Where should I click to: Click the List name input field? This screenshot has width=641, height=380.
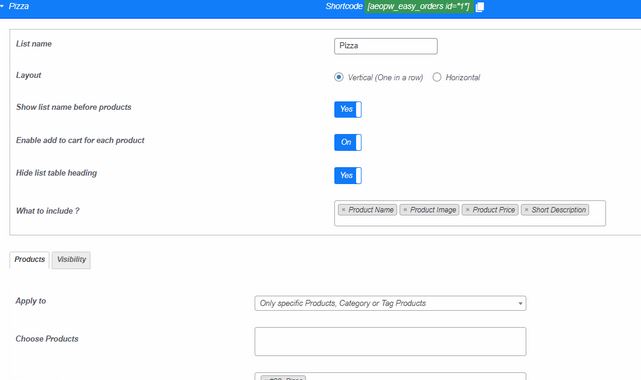tap(385, 46)
